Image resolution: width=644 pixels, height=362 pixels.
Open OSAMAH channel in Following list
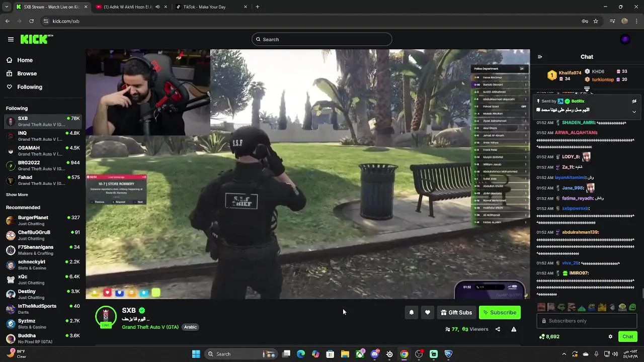coord(43,151)
